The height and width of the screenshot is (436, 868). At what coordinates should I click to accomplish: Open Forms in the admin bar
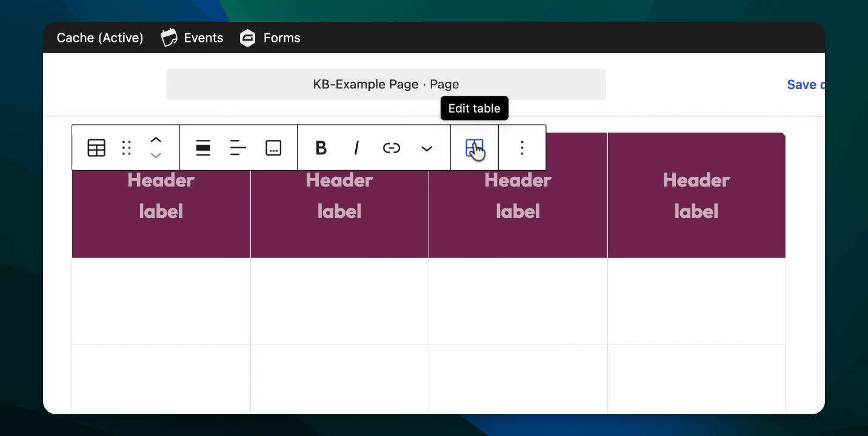pyautogui.click(x=270, y=38)
